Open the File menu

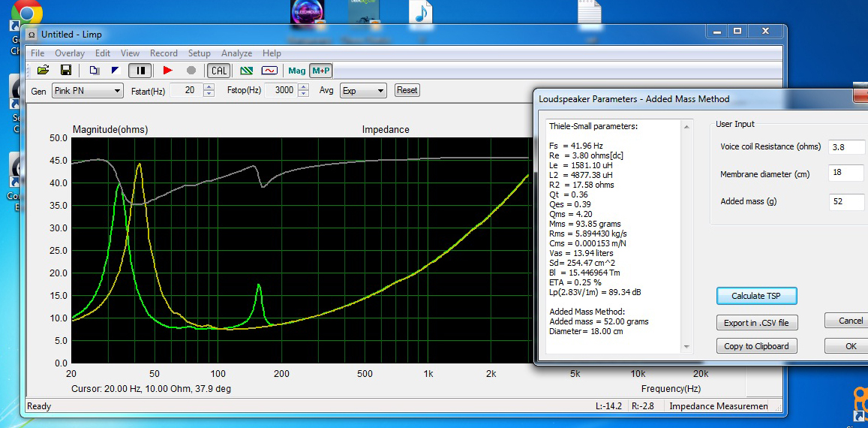[x=37, y=53]
